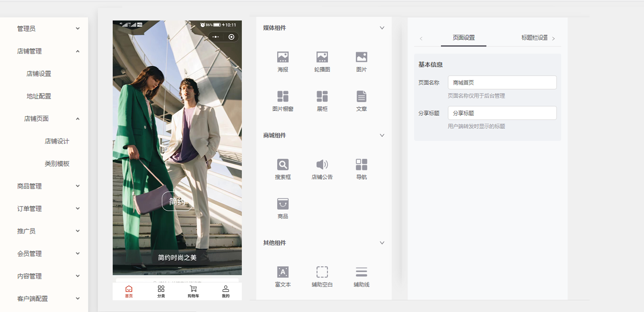The height and width of the screenshot is (312, 644).
Task: Add the 图片橱窗 image showcase component
Action: point(283,101)
